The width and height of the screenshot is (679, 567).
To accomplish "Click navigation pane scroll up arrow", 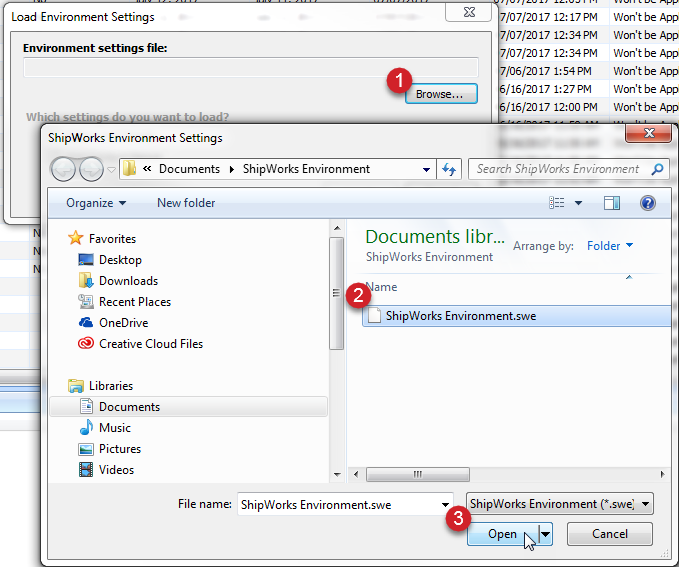I will click(337, 228).
